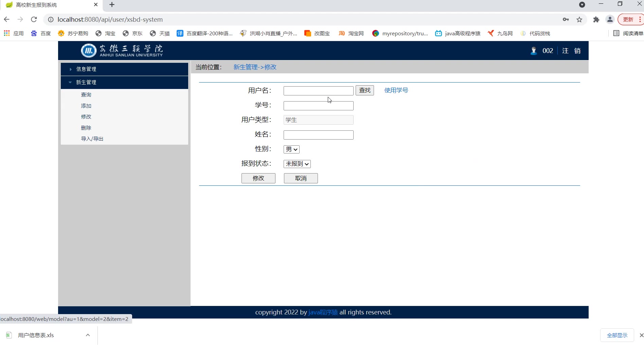Open the extensions puzzle icon
The height and width of the screenshot is (345, 644).
(x=596, y=20)
